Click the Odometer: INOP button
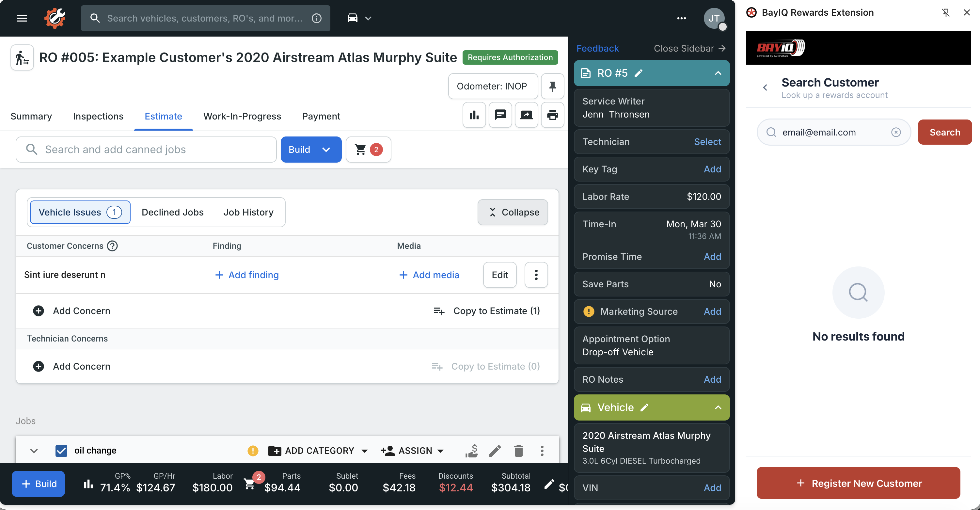 493,87
